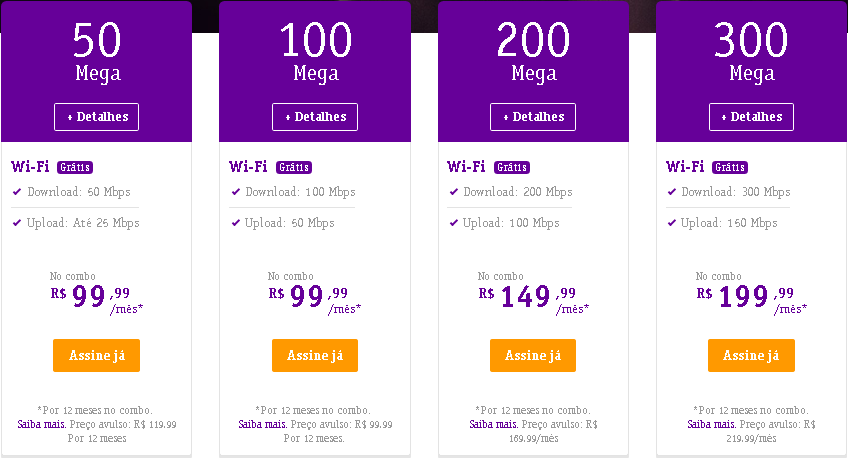The width and height of the screenshot is (848, 458).
Task: Click checkmark beside Upload: 150 Mbps
Action: click(x=671, y=223)
